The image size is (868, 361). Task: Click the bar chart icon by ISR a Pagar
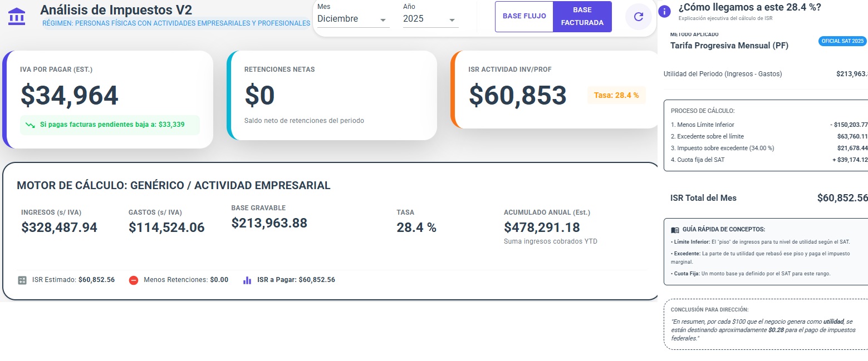tap(247, 280)
